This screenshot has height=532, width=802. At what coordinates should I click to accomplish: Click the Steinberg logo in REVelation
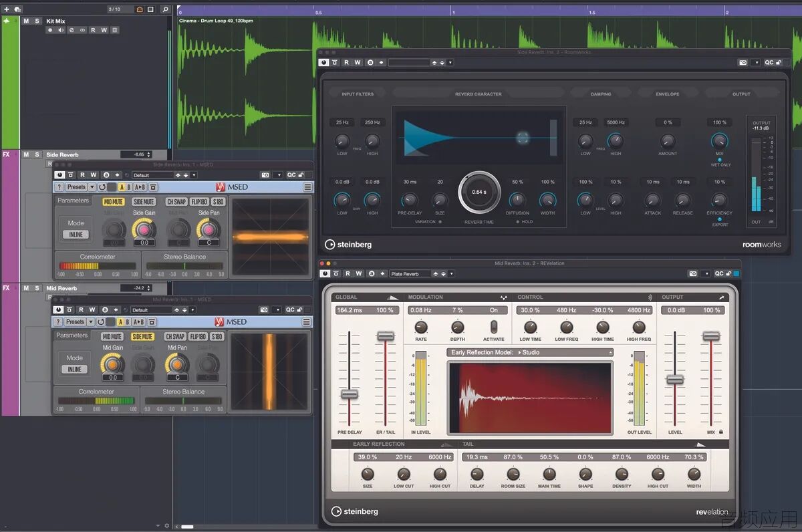355,511
